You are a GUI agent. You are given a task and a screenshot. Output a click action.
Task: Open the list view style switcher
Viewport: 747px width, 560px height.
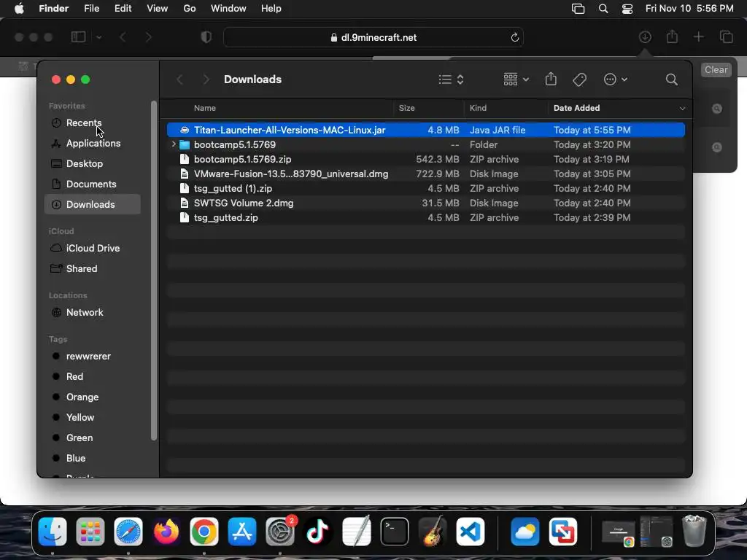[451, 79]
